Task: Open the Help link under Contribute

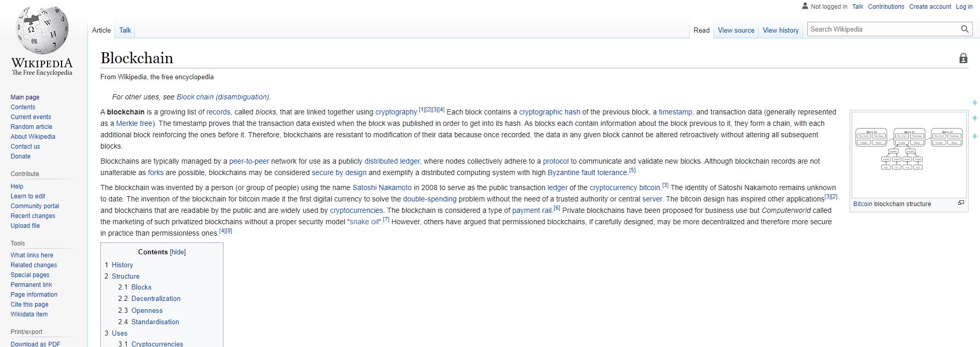Action: 17,186
